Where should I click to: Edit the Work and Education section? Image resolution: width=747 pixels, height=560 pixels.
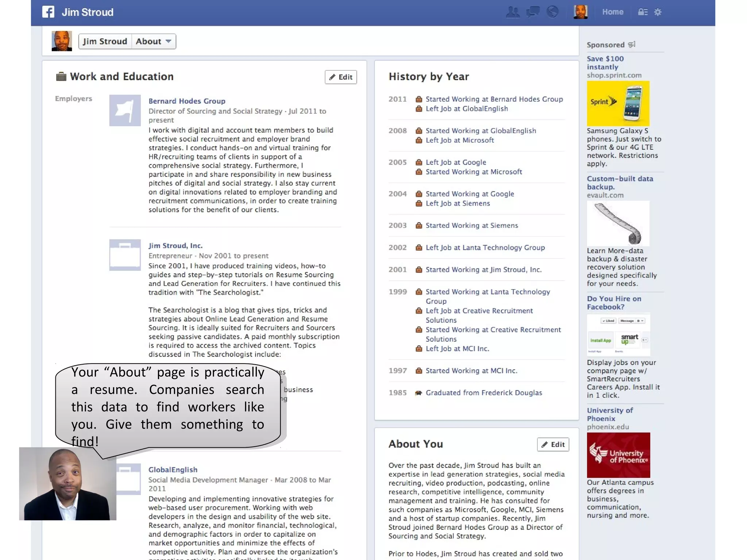341,77
